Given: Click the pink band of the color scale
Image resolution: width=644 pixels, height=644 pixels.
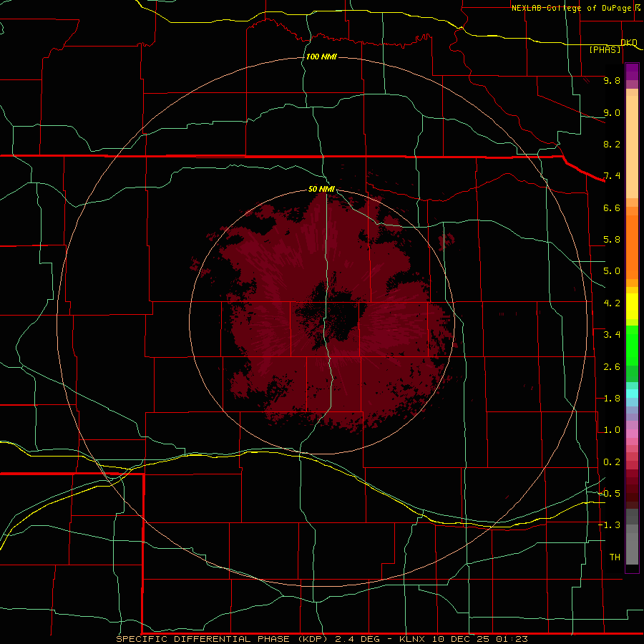Looking at the screenshot, I should (x=632, y=434).
